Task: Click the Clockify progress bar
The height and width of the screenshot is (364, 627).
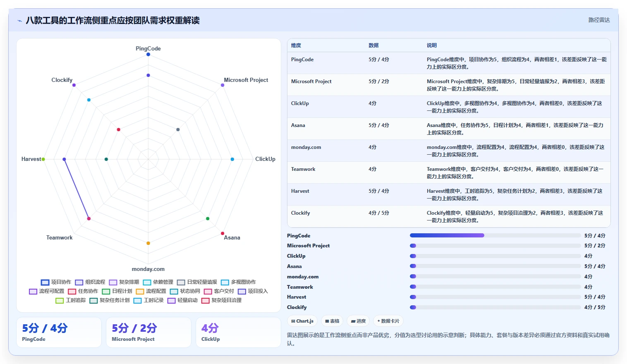Action: (x=495, y=307)
